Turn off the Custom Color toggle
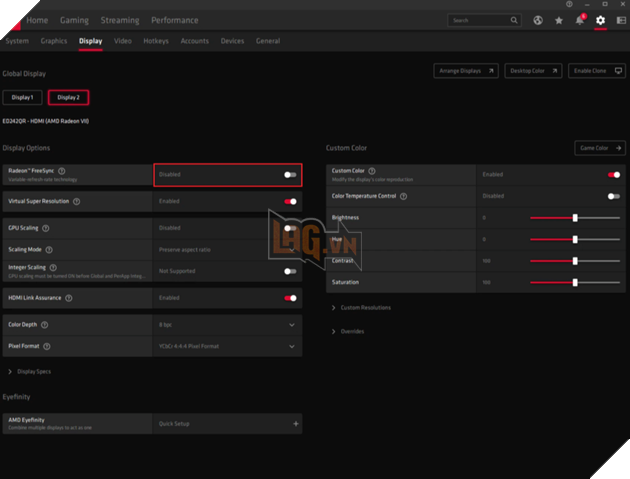This screenshot has height=479, width=630. 613,174
